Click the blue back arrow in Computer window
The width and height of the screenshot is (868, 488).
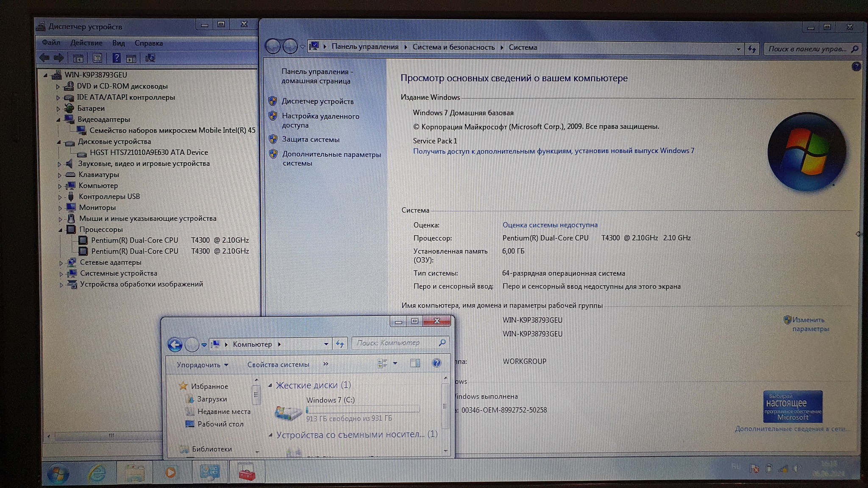(x=175, y=345)
